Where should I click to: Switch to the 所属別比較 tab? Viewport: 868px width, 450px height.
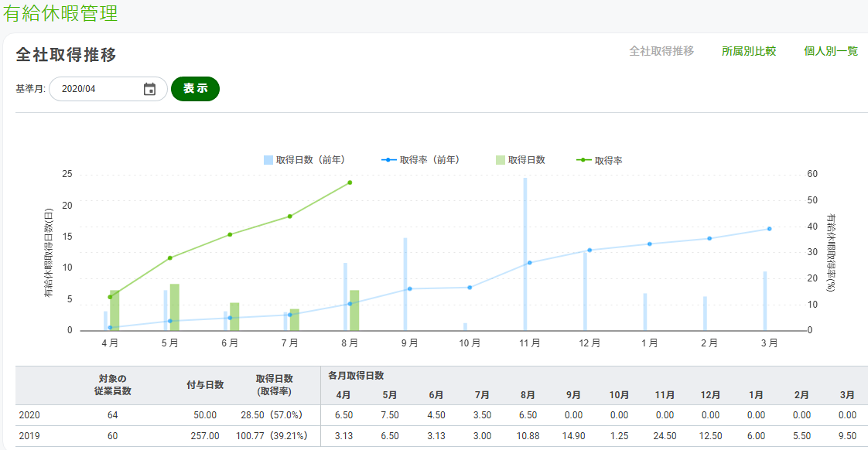tap(748, 51)
